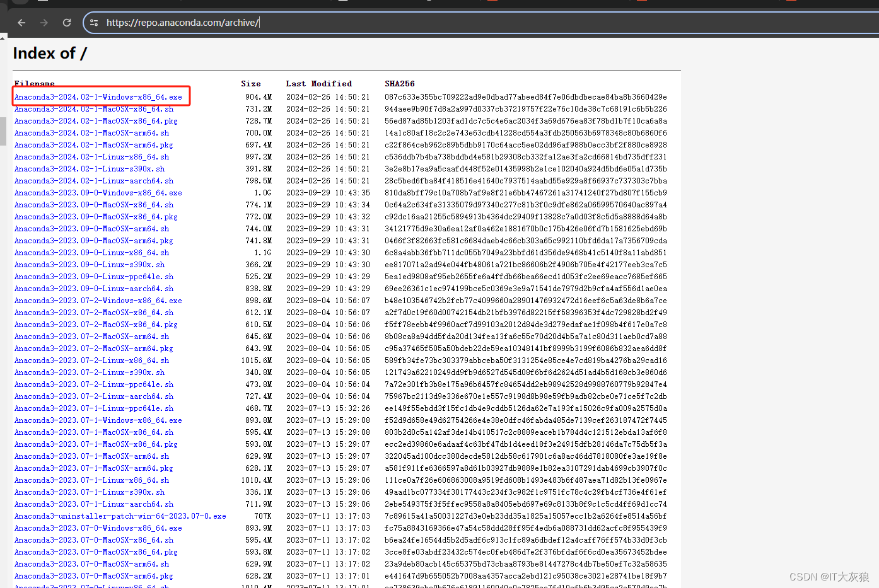This screenshot has width=879, height=588.
Task: Click the 'Size' column header text
Action: coord(251,84)
